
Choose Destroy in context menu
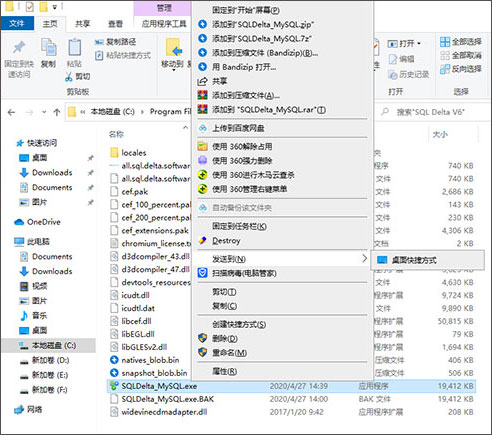coord(283,241)
